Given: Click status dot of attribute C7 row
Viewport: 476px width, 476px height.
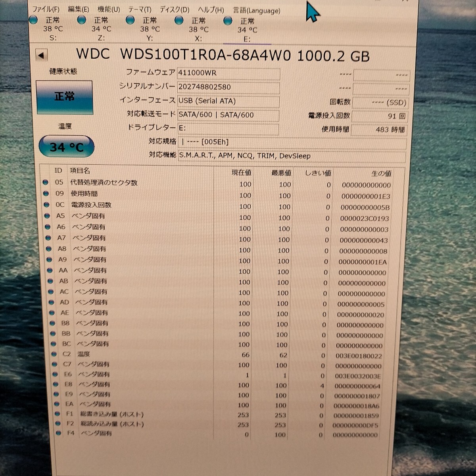Looking at the screenshot, I should pos(55,364).
